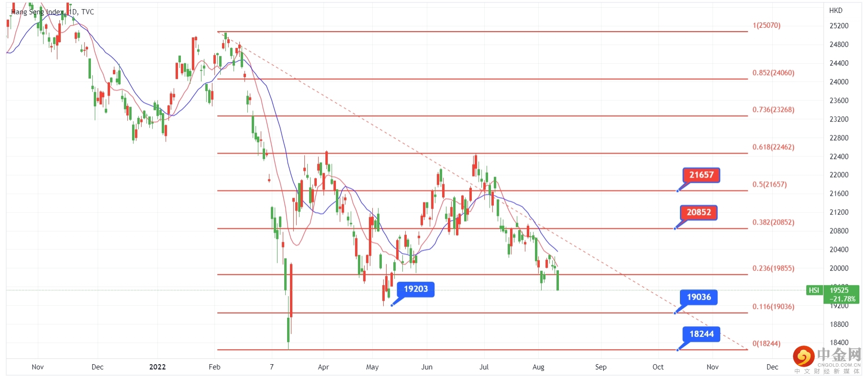The image size is (868, 380).
Task: Select the 0.5(21657) Fibonacci level label
Action: click(x=769, y=184)
